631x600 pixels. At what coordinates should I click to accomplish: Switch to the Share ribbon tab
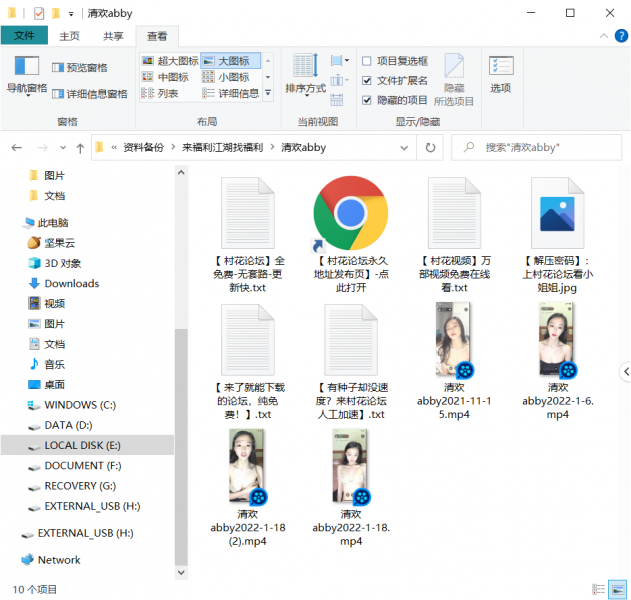pos(113,36)
